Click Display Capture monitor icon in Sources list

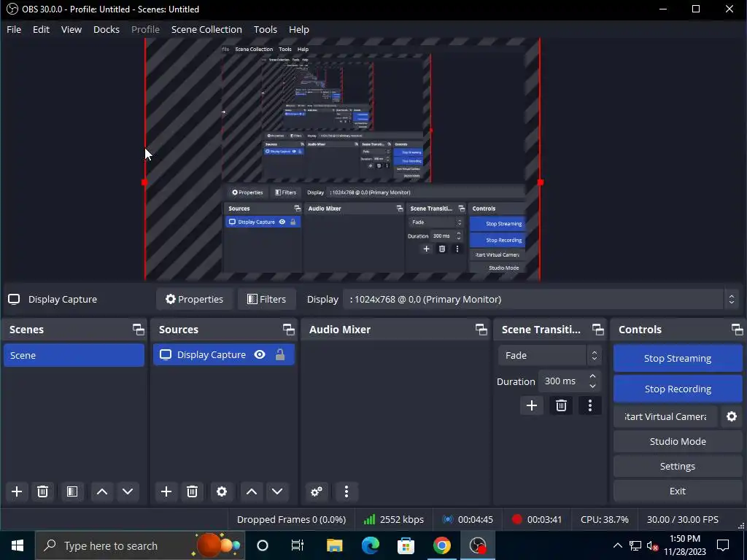(166, 355)
